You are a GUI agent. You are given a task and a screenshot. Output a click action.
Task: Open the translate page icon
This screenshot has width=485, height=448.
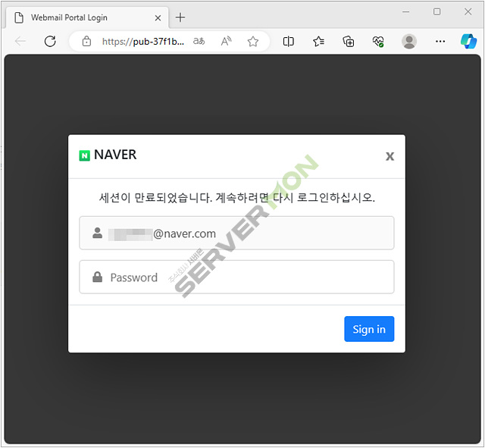click(199, 41)
